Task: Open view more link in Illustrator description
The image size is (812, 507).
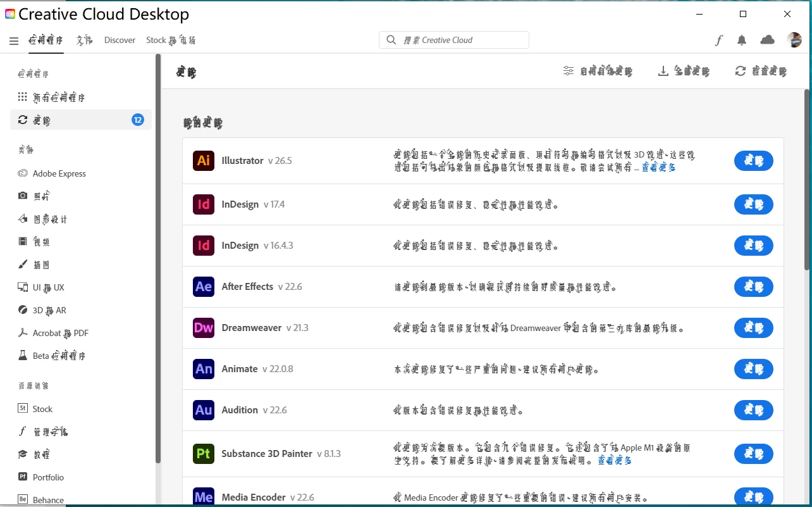Action: click(x=659, y=168)
